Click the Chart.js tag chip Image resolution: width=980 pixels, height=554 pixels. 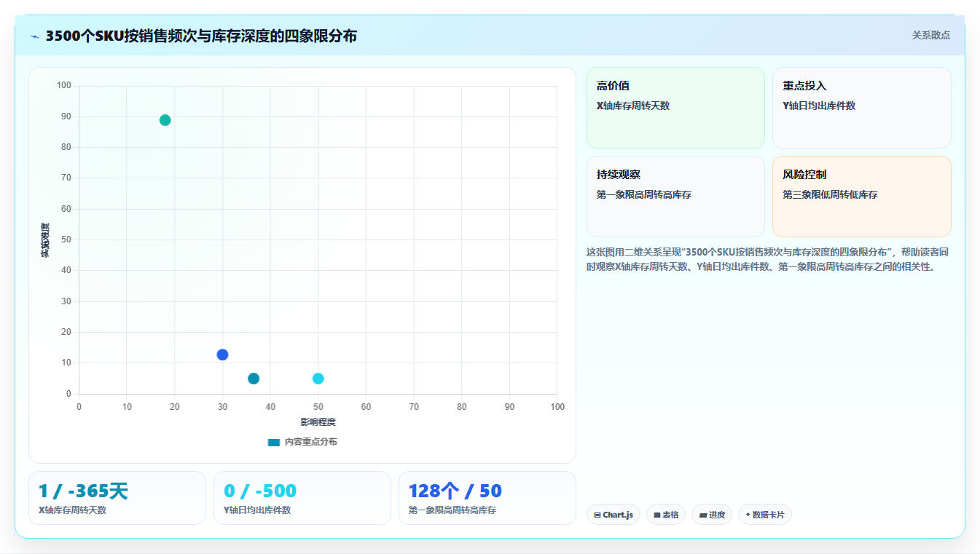coord(614,515)
